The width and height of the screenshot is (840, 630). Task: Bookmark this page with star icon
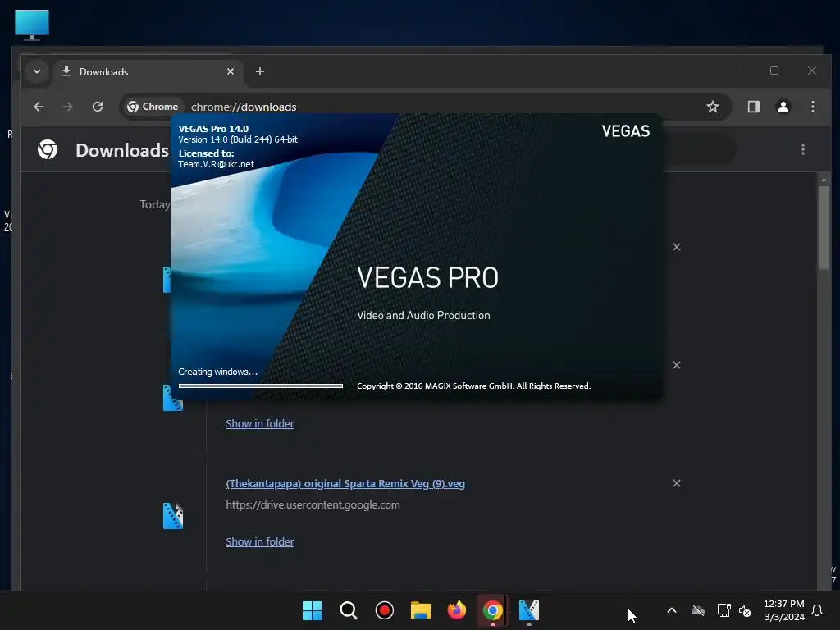tap(713, 107)
